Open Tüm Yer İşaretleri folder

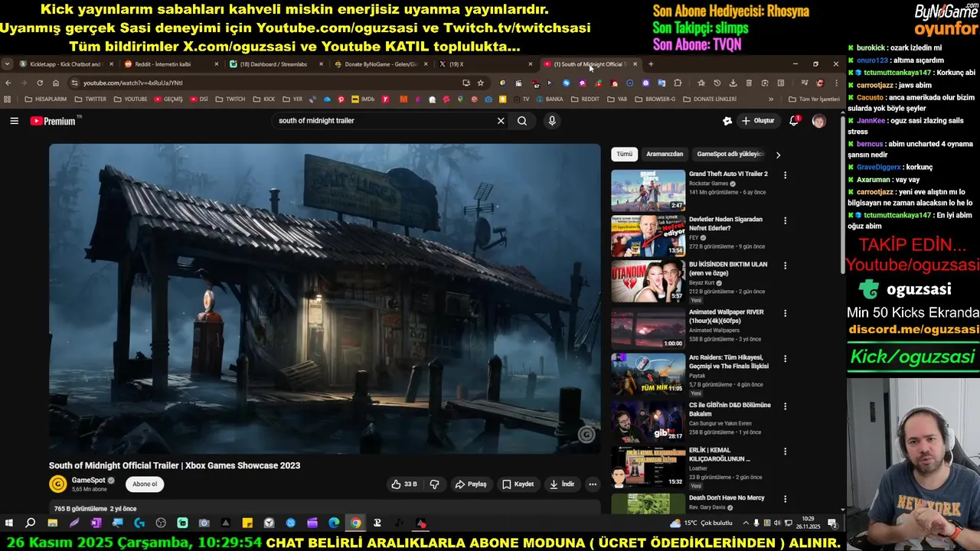coord(814,99)
